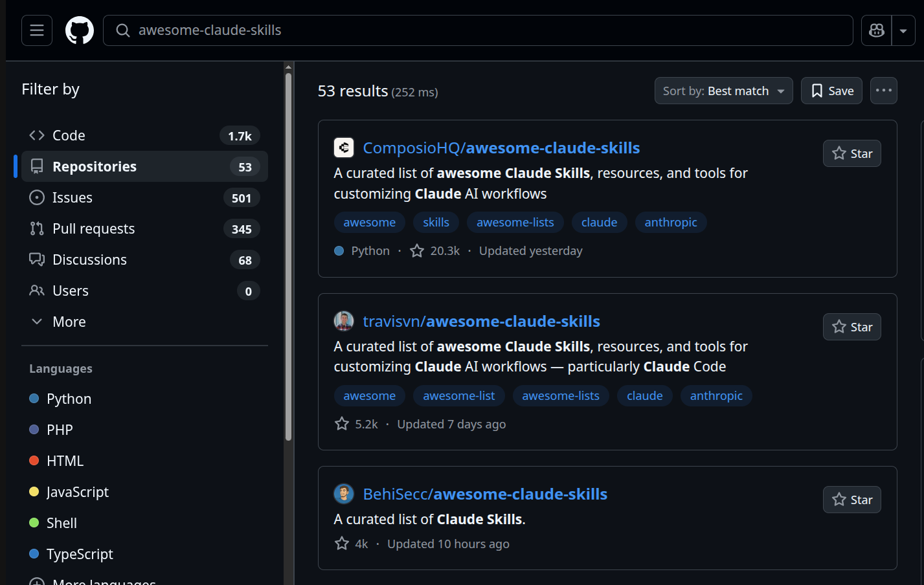
Task: Click anthropic tag on travisvn result
Action: pyautogui.click(x=716, y=396)
